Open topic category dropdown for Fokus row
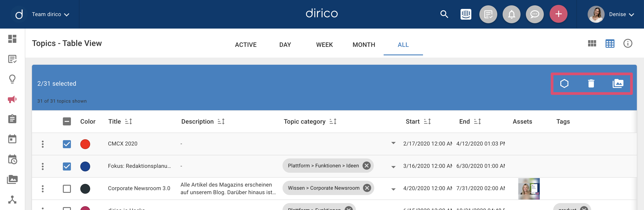The height and width of the screenshot is (210, 644). [393, 167]
